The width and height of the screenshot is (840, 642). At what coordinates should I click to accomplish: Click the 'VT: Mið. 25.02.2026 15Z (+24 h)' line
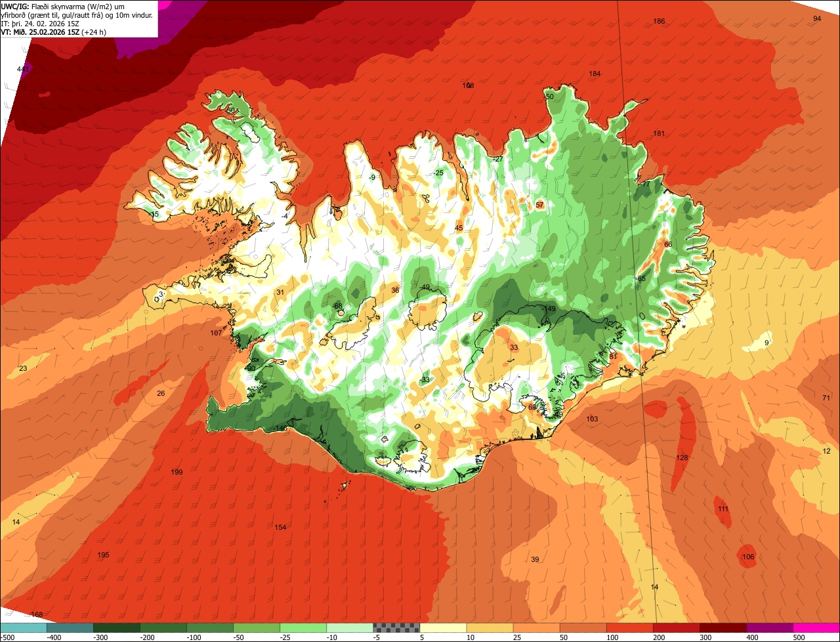54,32
